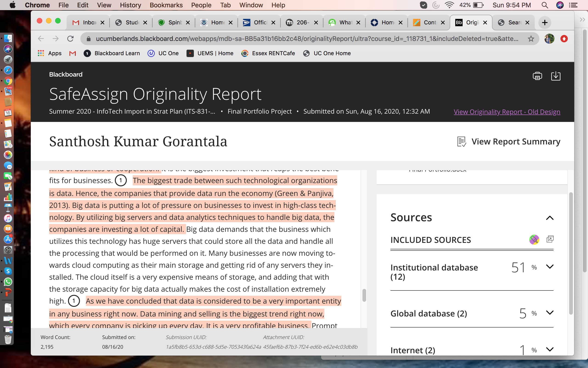
Task: Click 'Final Portfolio Project' header text
Action: click(x=260, y=112)
